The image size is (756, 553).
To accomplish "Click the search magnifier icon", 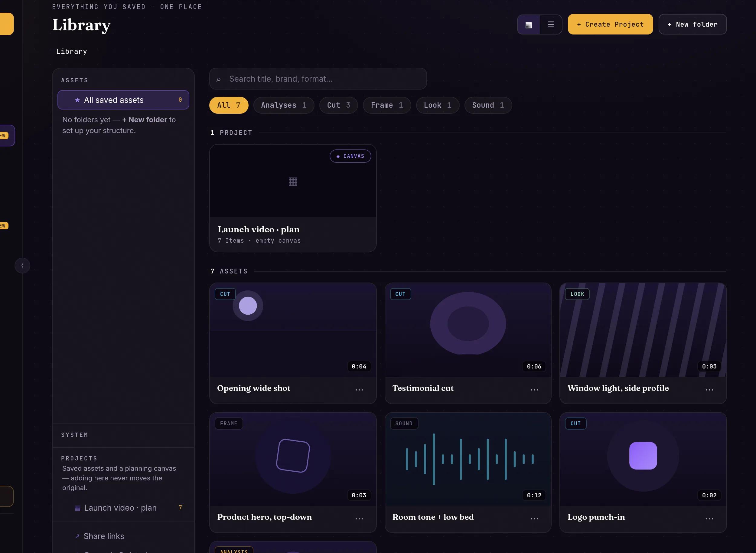I will [219, 79].
